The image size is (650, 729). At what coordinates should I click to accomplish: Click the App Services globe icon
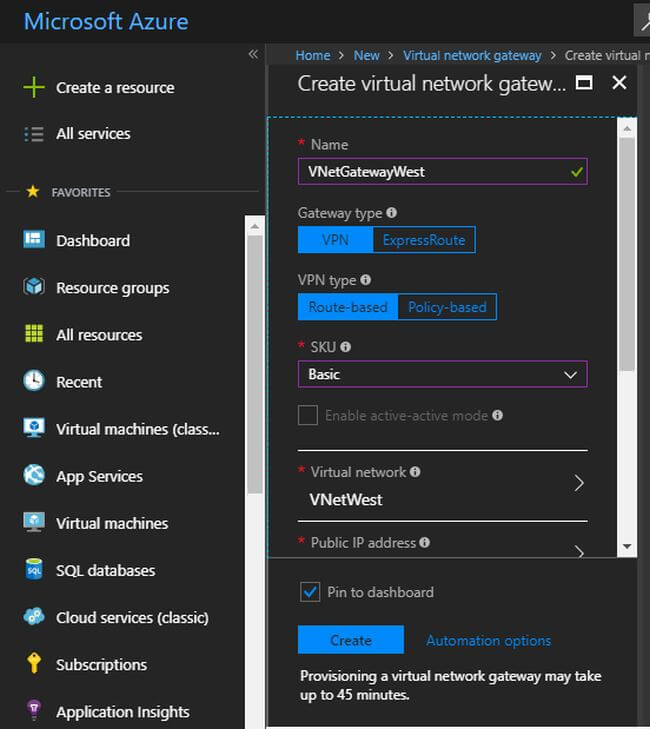pos(34,475)
